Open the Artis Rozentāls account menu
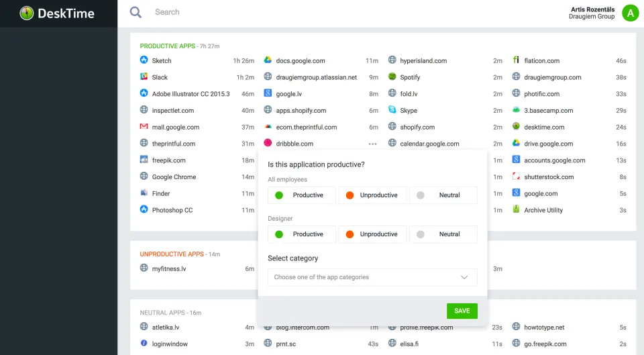Image resolution: width=644 pixels, height=355 pixels. (592, 13)
